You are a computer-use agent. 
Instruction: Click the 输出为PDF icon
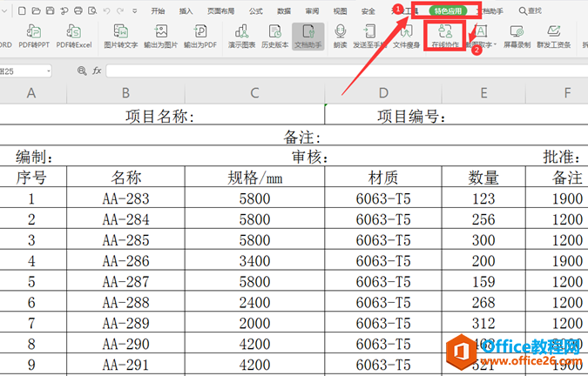[x=200, y=36]
